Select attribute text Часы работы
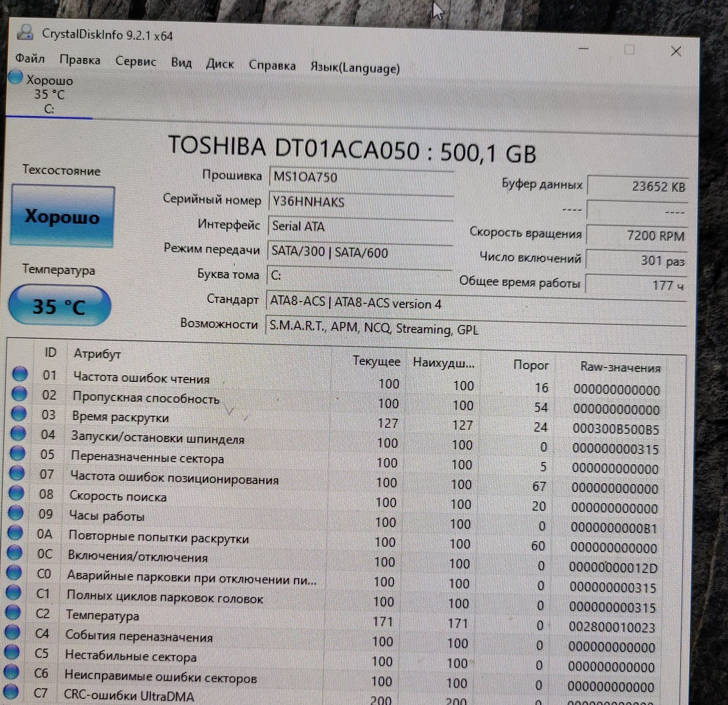This screenshot has height=705, width=728. click(x=107, y=515)
